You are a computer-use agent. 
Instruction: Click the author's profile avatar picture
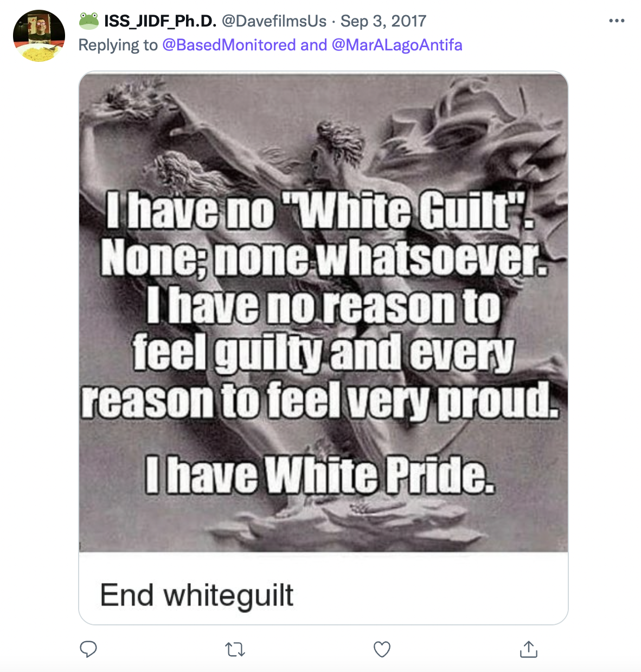39,36
